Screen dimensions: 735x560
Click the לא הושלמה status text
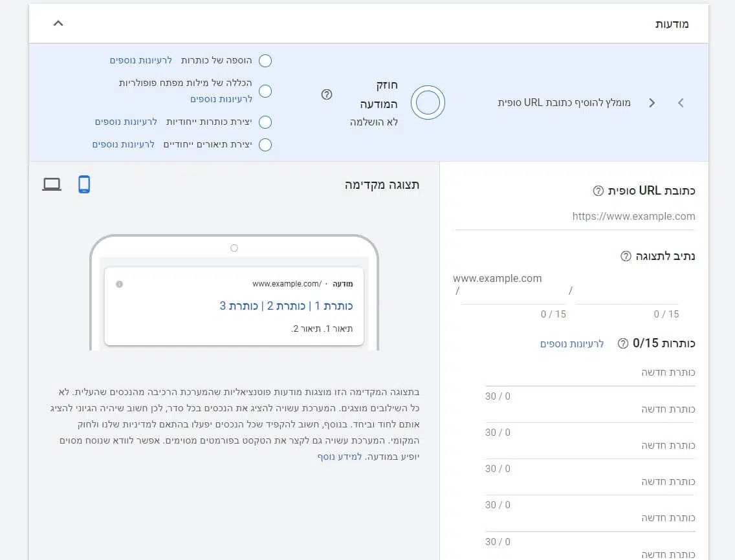[373, 122]
